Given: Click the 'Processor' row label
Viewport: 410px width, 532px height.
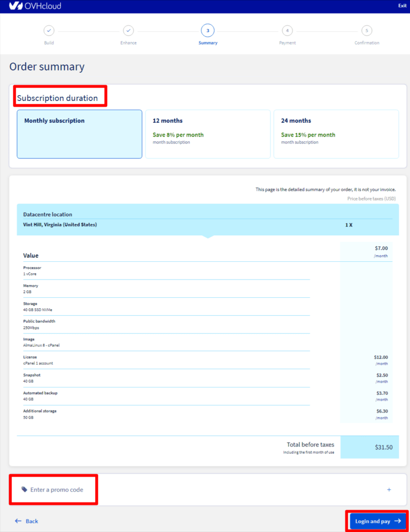Looking at the screenshot, I should pos(32,268).
